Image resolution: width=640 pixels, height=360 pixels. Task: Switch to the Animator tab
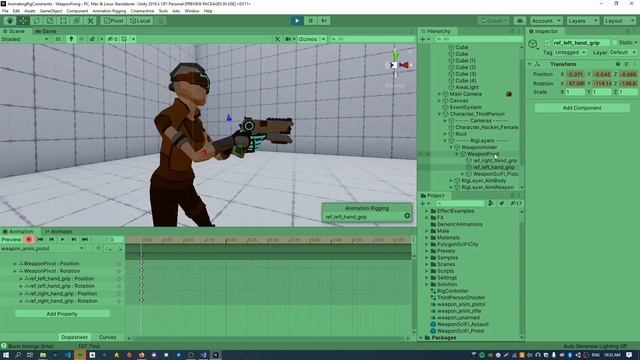pyautogui.click(x=59, y=231)
